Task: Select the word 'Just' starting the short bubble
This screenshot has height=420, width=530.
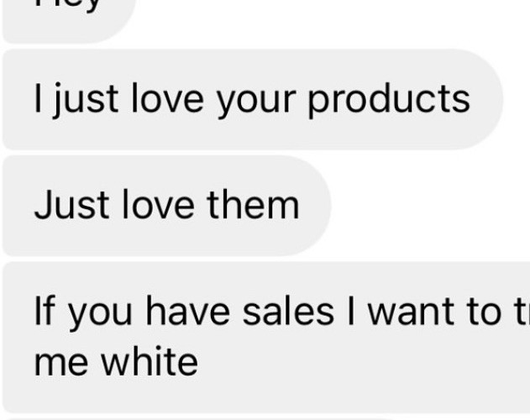Action: point(71,205)
